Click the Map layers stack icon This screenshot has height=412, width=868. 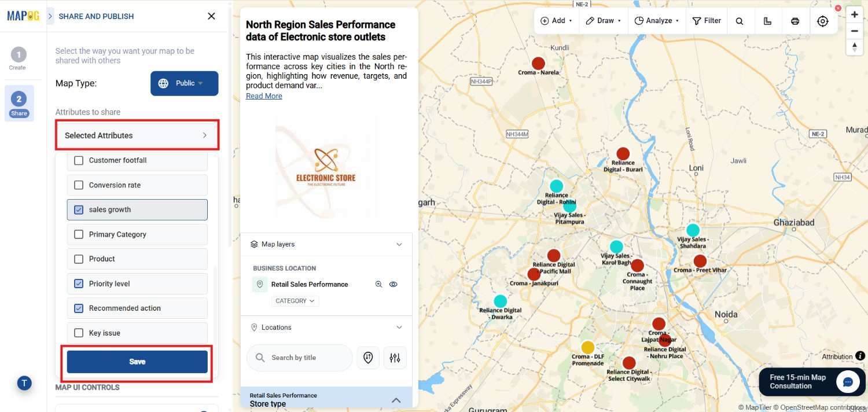(x=254, y=244)
